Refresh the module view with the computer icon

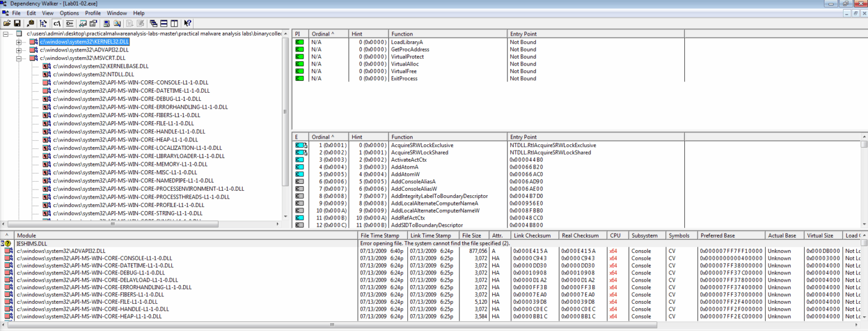106,23
